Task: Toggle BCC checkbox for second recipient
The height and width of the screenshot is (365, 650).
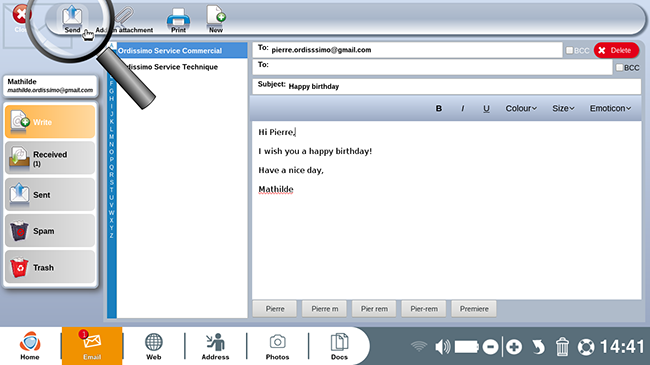Action: point(619,67)
